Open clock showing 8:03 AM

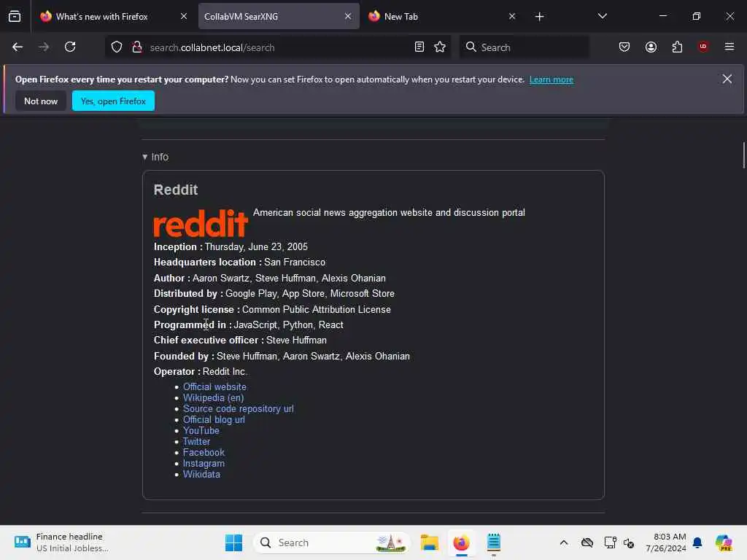665,542
